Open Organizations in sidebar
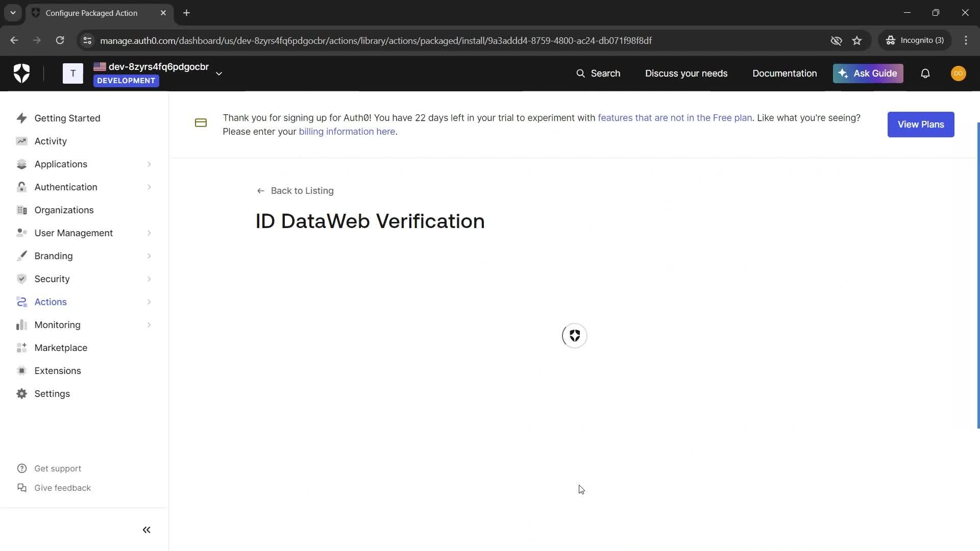Screen dimensions: 980x551 tap(64, 210)
